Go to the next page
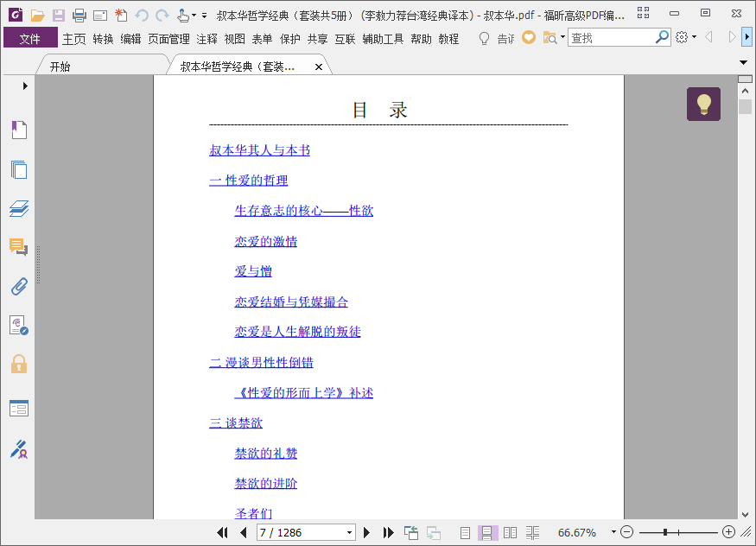Viewport: 756px width, 546px height. (366, 532)
